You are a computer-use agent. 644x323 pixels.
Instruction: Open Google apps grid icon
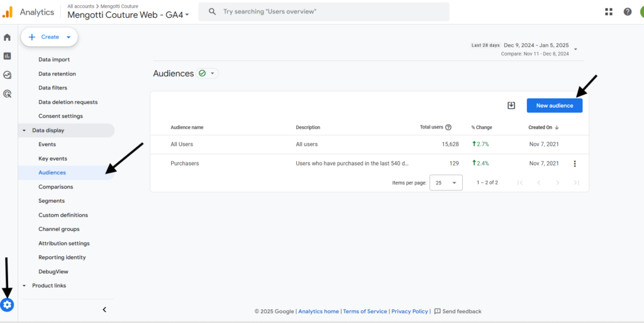(x=609, y=12)
